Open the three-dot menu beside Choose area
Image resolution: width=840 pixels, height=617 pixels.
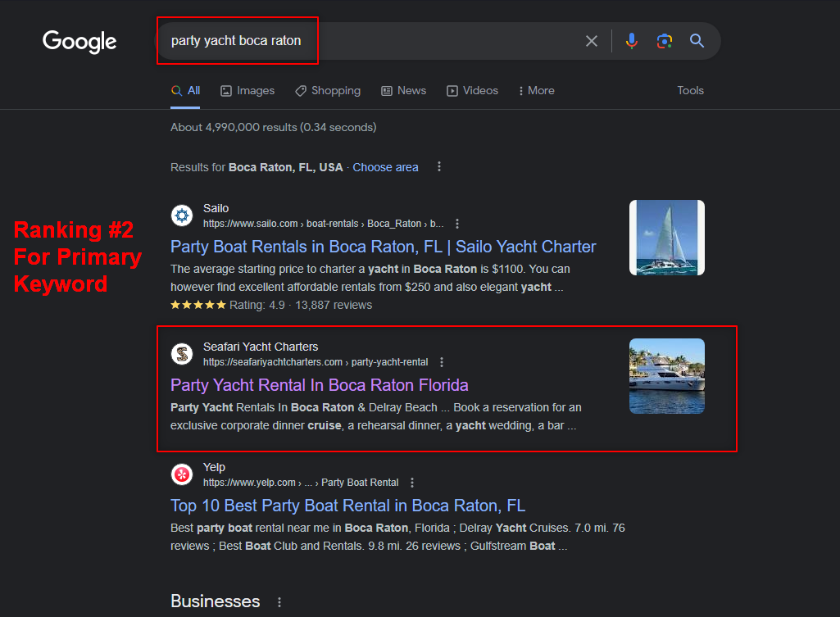439,166
